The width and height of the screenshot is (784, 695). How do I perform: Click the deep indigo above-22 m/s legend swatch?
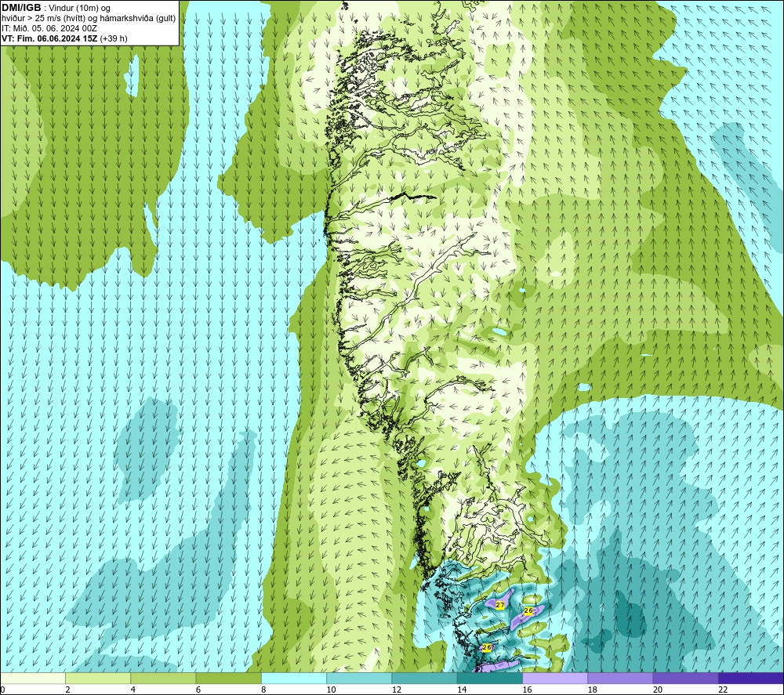coord(751,678)
